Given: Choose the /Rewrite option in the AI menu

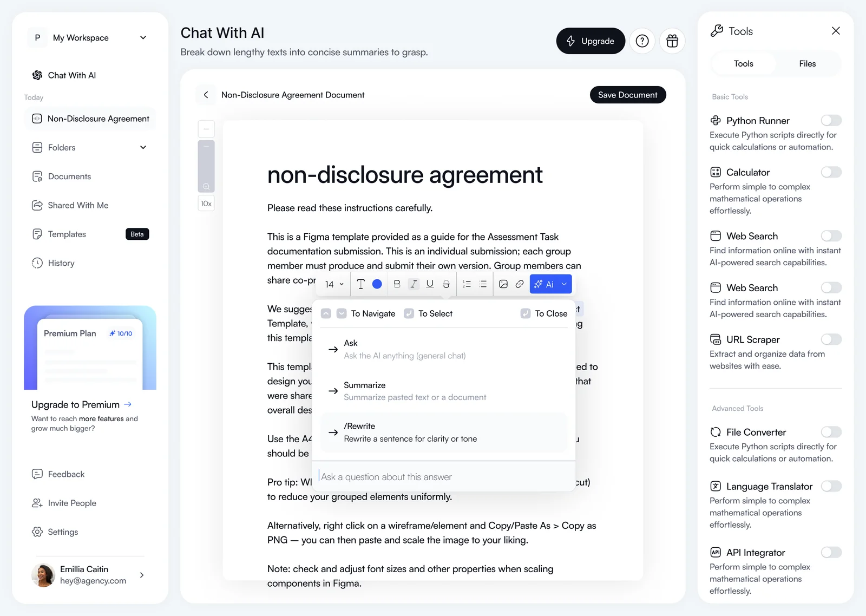Looking at the screenshot, I should tap(444, 432).
